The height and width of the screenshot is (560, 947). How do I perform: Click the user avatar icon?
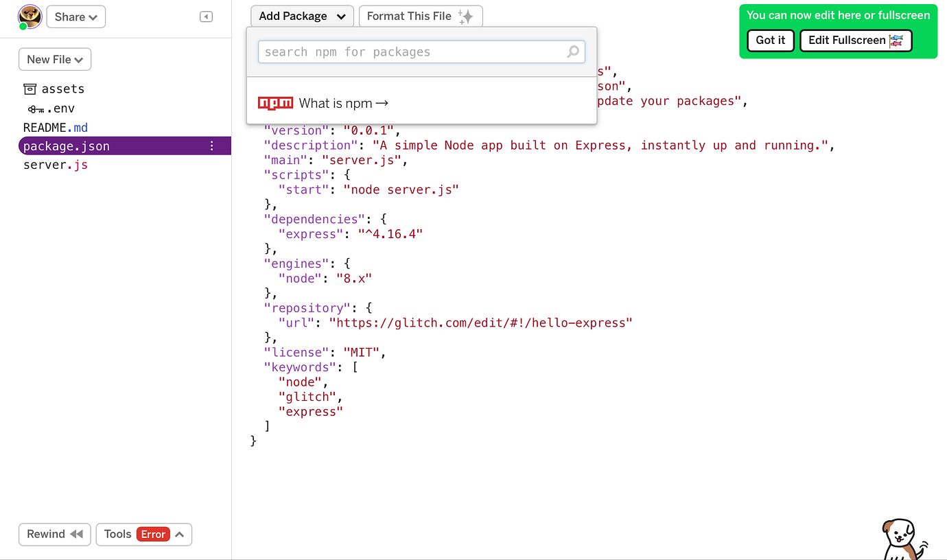click(29, 16)
